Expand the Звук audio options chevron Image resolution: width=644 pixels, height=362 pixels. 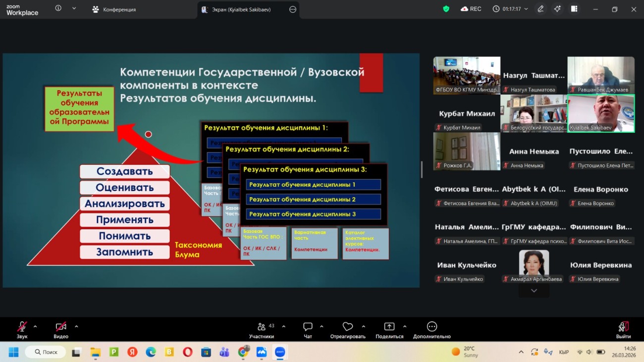pos(34,327)
